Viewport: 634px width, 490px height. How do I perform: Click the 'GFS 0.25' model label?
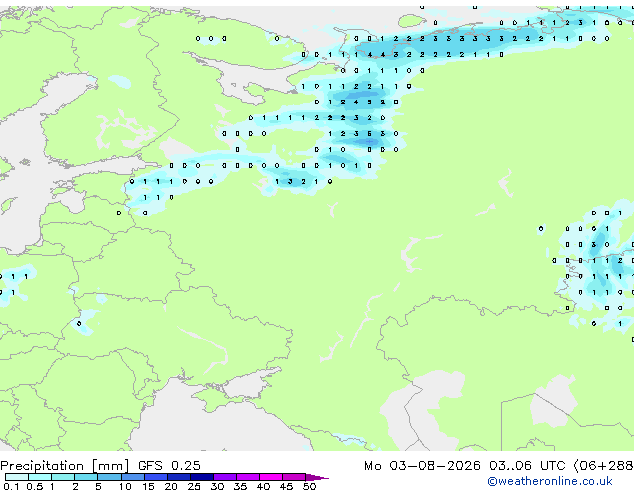tap(169, 466)
